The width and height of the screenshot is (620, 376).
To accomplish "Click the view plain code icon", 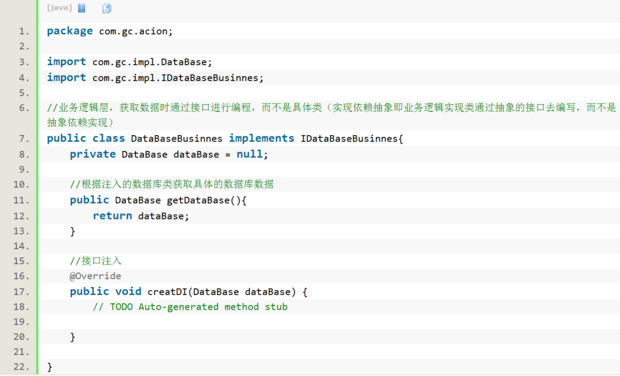I will [82, 8].
